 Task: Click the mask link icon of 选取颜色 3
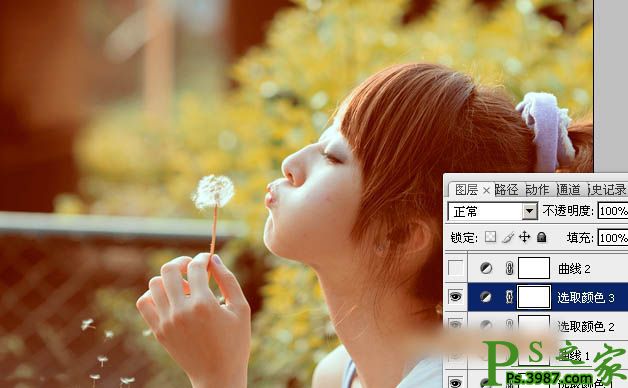pyautogui.click(x=509, y=297)
